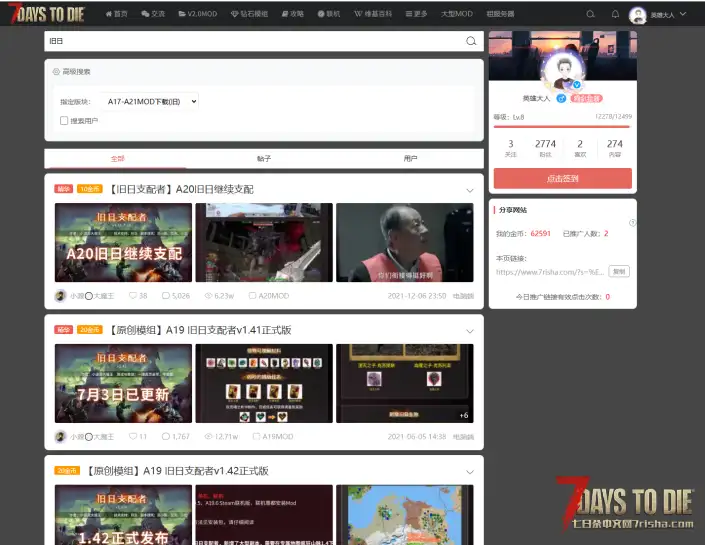Open the A19MOD category tag
Viewport: 705px width, 545px height.
(x=273, y=436)
